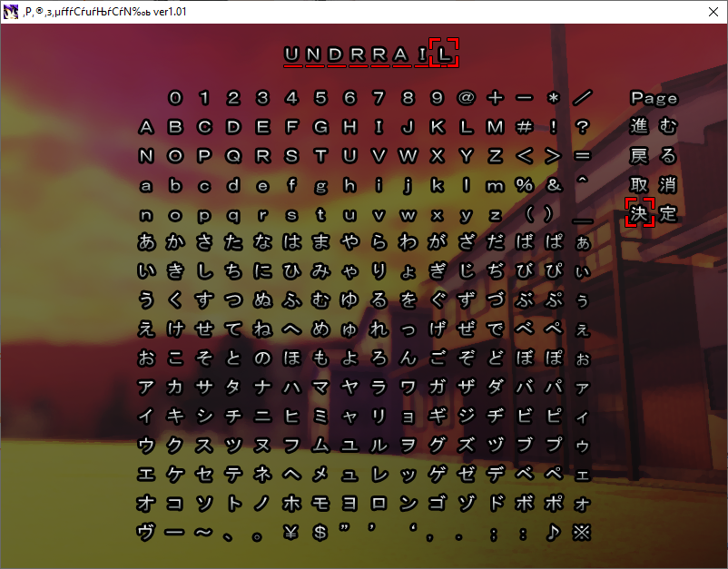This screenshot has height=569, width=728.
Task: Select the ampersand & symbol
Action: pos(554,185)
